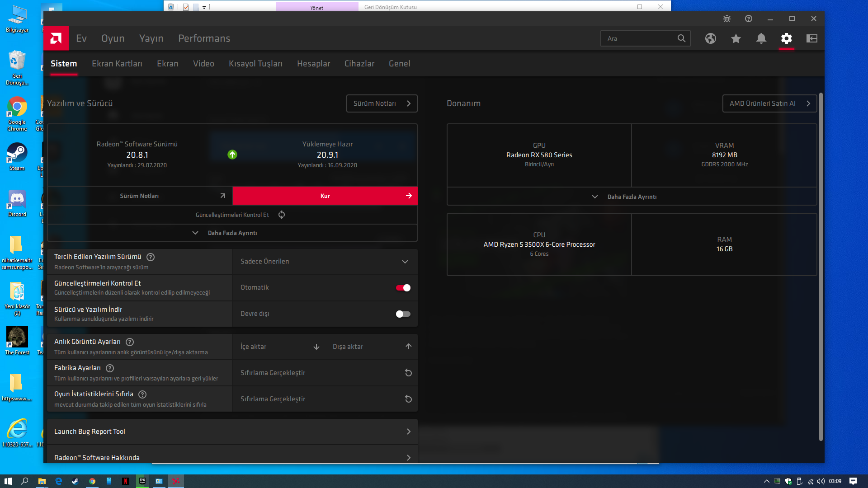Image resolution: width=868 pixels, height=488 pixels.
Task: Open settings gear icon
Action: pos(787,38)
